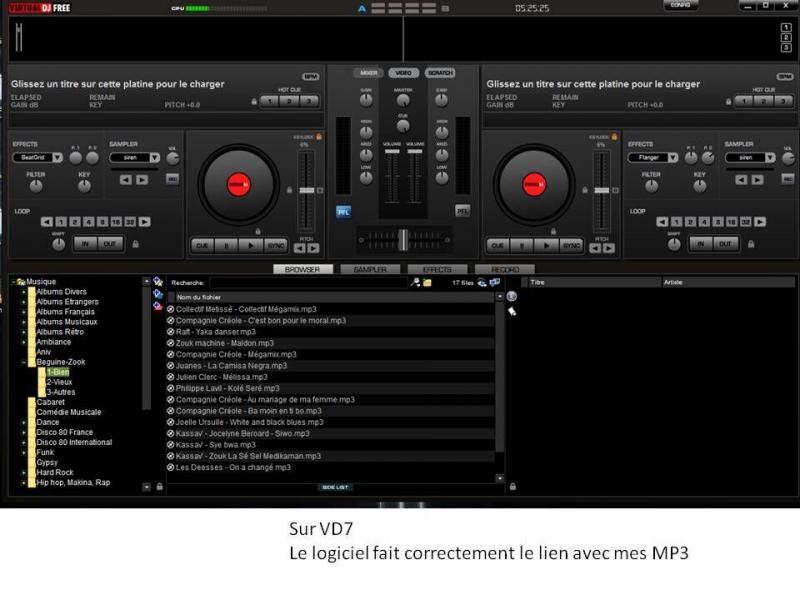Click the first favorite folder icon beside the folder tree

click(x=158, y=282)
